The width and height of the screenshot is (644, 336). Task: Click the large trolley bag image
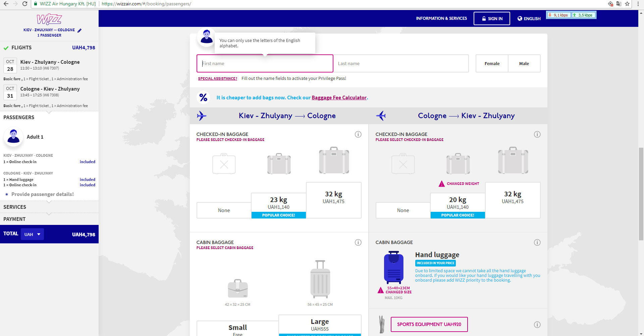coord(320,279)
